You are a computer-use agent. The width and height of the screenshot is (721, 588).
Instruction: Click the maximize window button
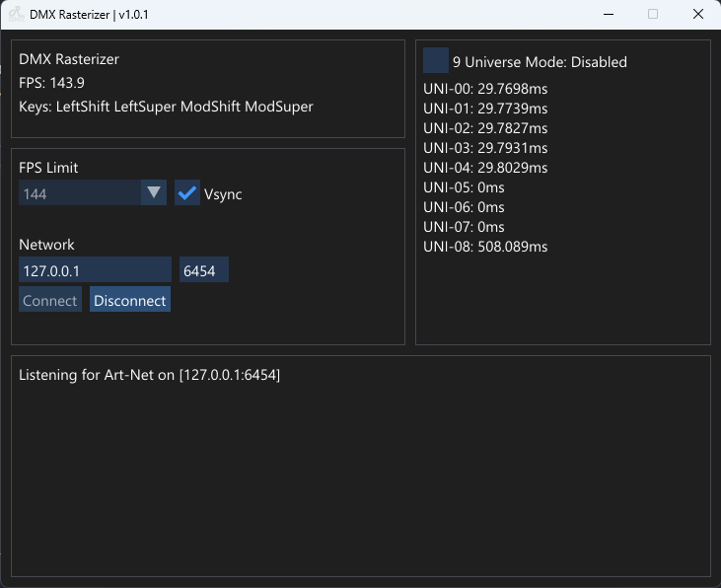click(x=652, y=15)
